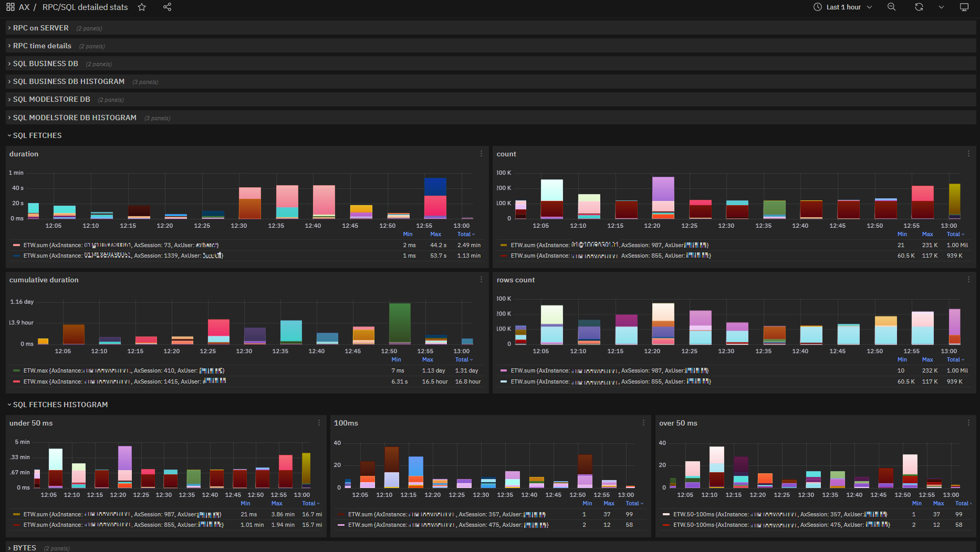Sort cumulative duration legend by Total

pyautogui.click(x=464, y=359)
